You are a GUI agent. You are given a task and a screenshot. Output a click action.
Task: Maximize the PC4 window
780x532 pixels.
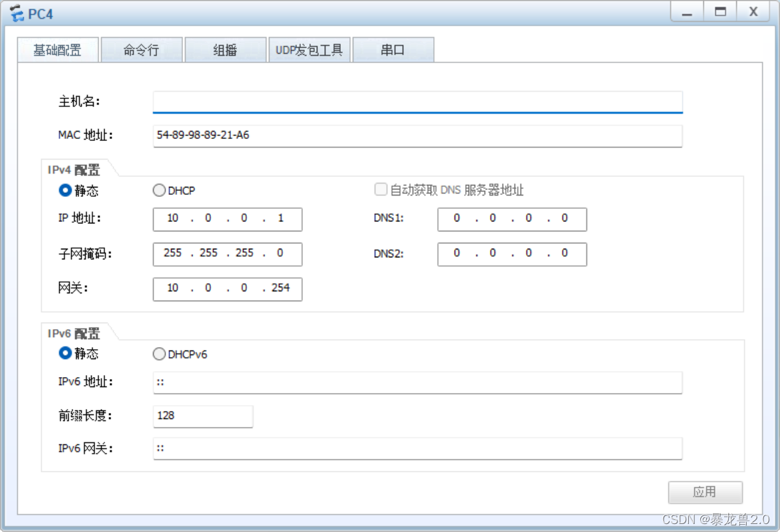720,12
